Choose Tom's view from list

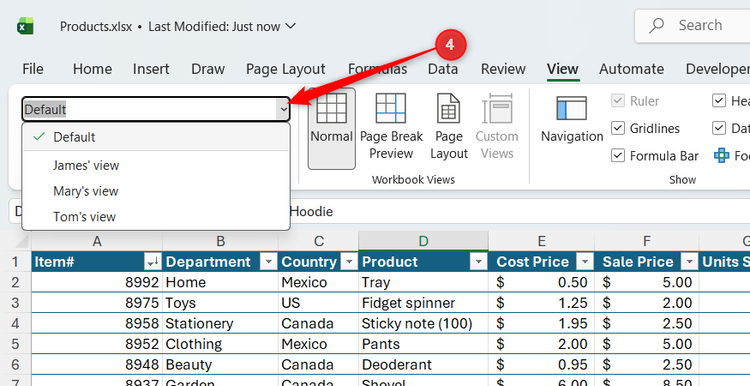[156, 217]
